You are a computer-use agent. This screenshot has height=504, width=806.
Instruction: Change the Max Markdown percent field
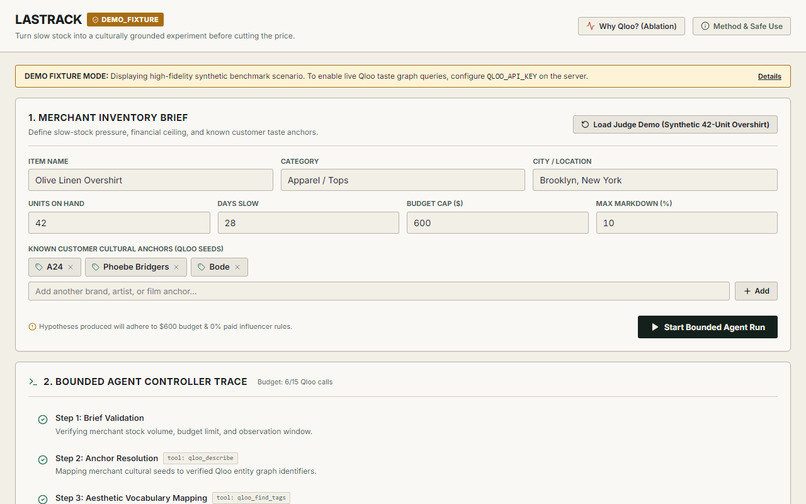point(686,223)
